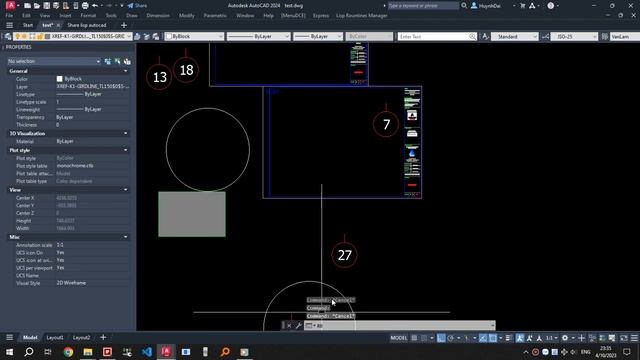Image resolution: width=640 pixels, height=360 pixels.
Task: Click the Toggle PICKADD icon in Properties panel
Action: coord(108,61)
